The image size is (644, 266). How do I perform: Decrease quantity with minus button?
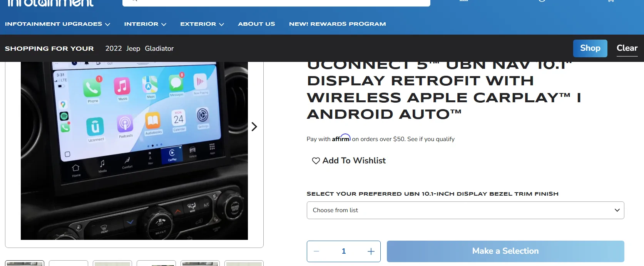316,251
